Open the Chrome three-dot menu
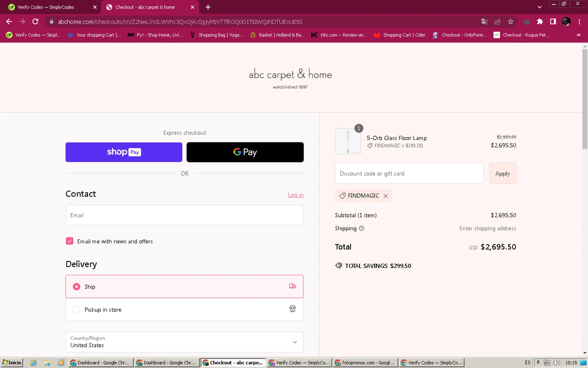 [x=579, y=22]
